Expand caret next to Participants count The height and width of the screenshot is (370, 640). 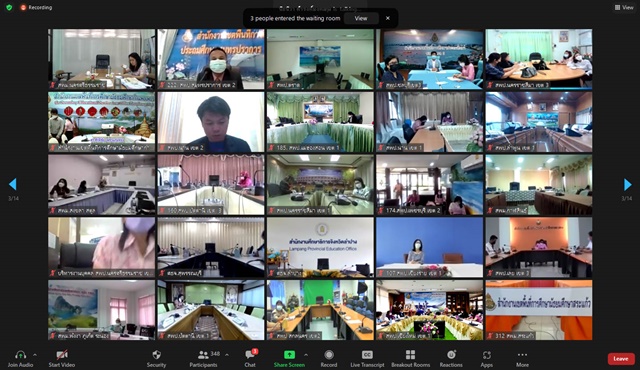pyautogui.click(x=227, y=355)
